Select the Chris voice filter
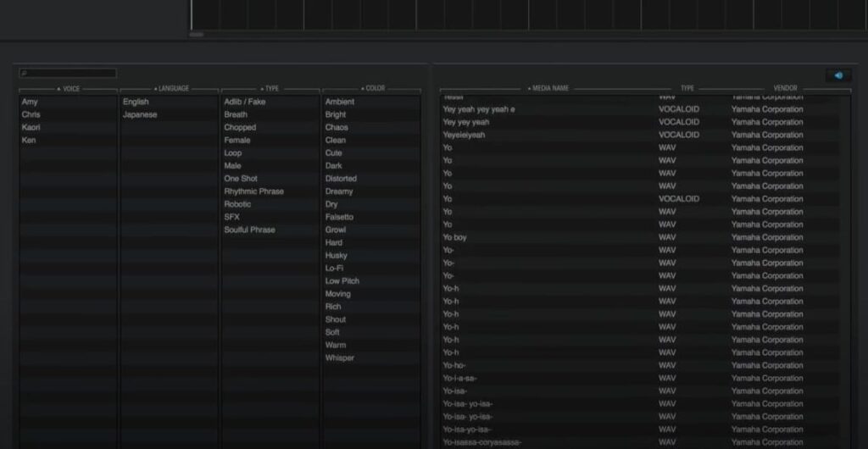 69,114
